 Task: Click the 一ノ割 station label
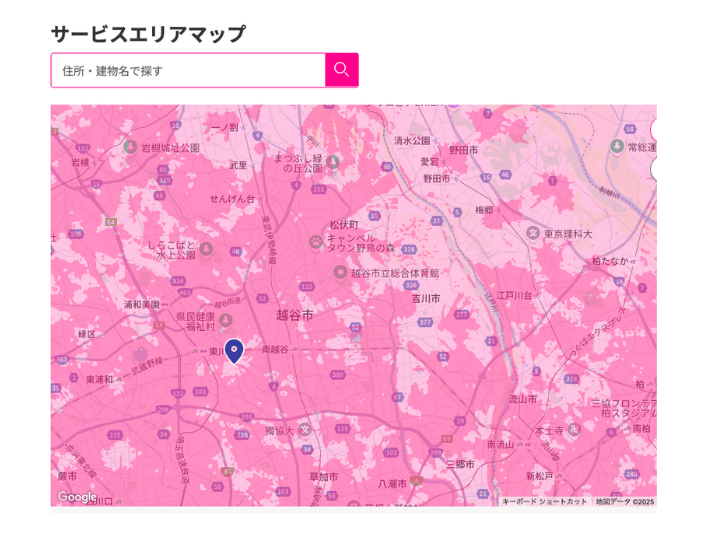point(225,127)
